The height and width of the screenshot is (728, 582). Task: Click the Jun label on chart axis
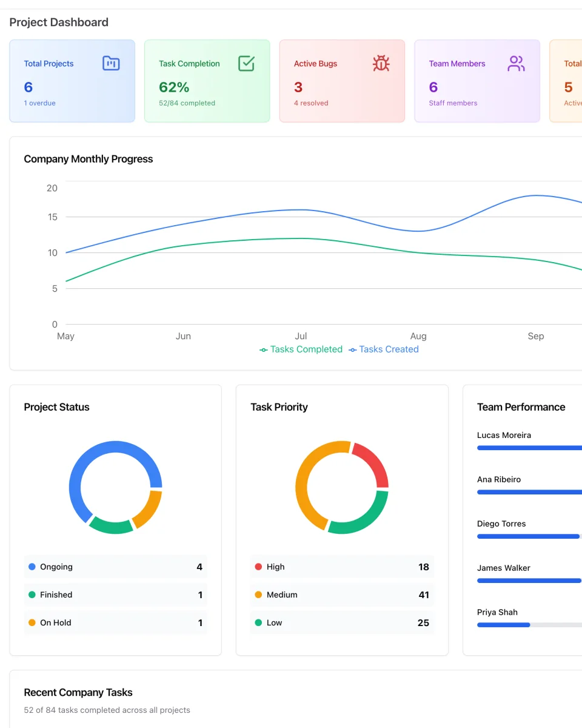click(x=183, y=336)
